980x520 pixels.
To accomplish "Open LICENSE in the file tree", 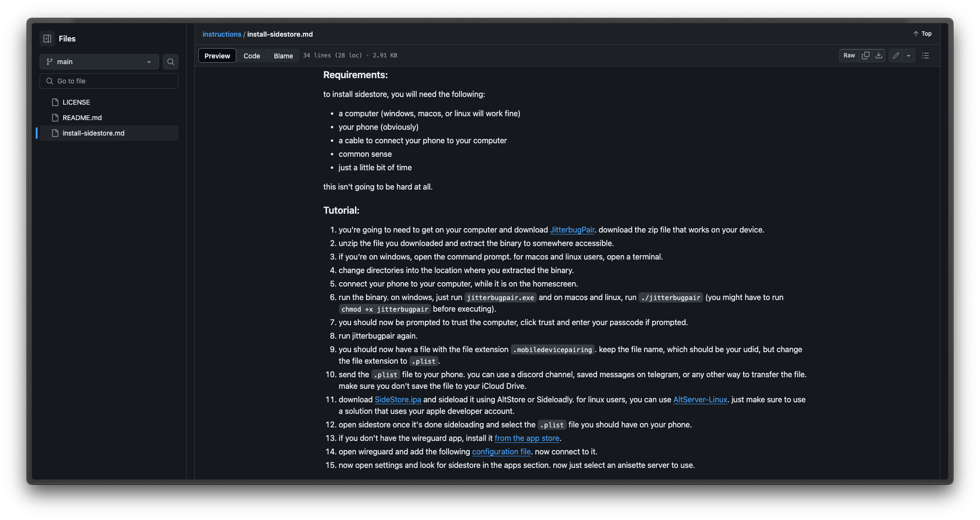I will [x=76, y=102].
